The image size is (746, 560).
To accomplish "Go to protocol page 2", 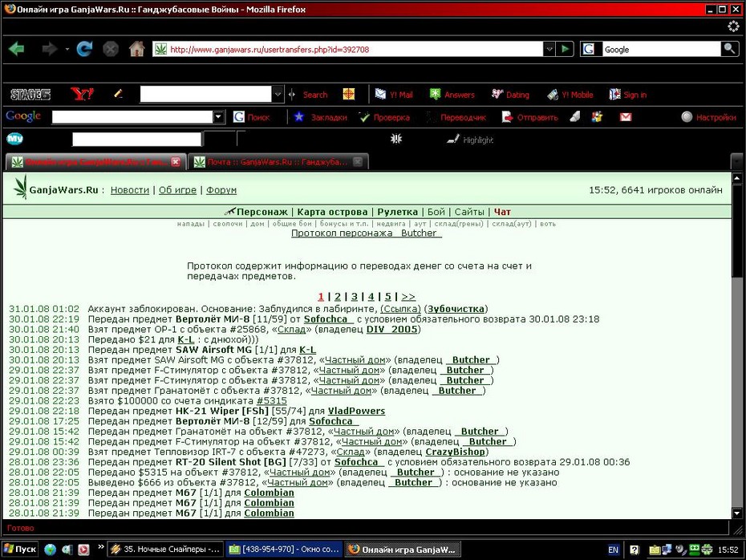I will click(x=338, y=296).
